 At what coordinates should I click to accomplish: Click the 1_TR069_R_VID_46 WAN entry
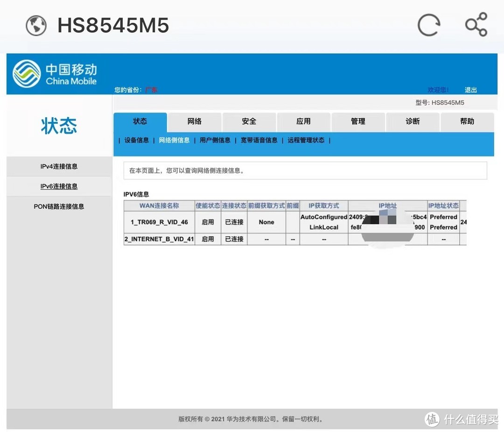pos(159,222)
